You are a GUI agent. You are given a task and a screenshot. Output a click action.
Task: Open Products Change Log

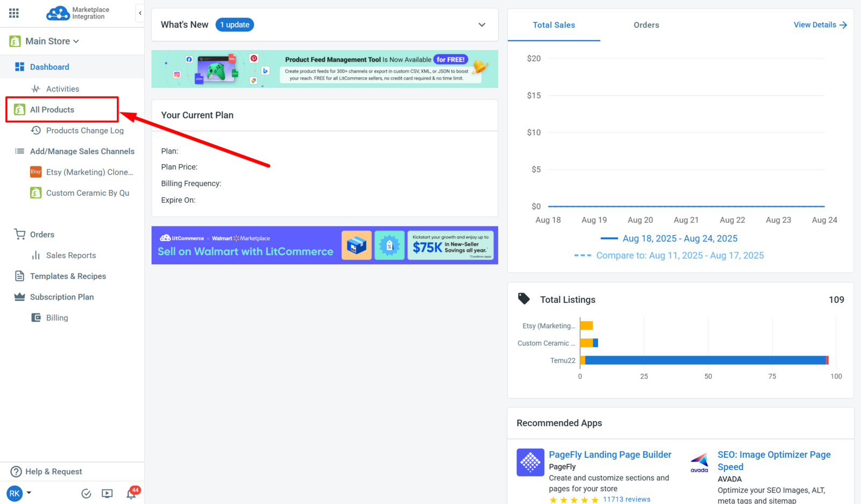(85, 130)
